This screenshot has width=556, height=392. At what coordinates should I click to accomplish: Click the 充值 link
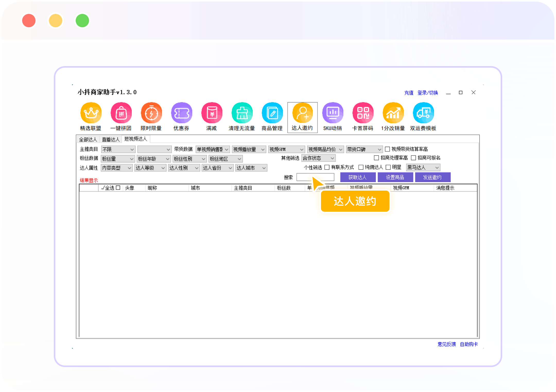tap(409, 93)
